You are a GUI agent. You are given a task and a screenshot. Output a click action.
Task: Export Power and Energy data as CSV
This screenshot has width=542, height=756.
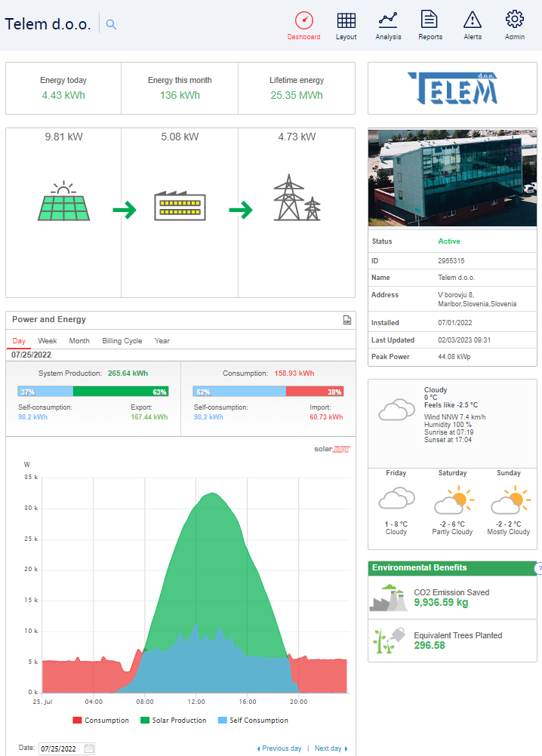347,320
